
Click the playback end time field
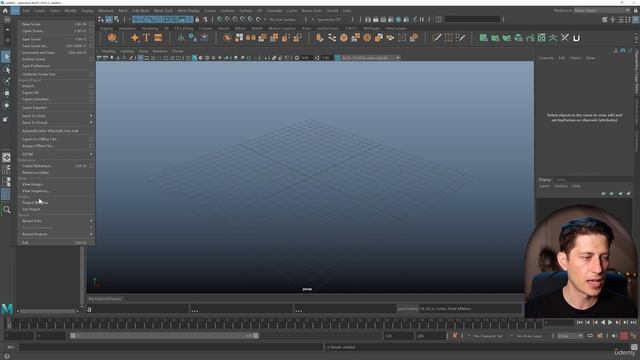coord(399,336)
